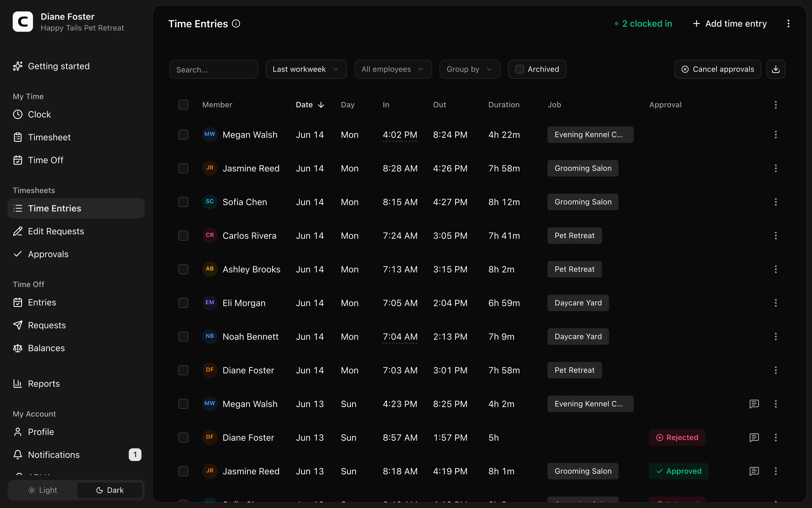Open Notifications in the sidebar
This screenshot has height=508, width=812.
(x=76, y=455)
